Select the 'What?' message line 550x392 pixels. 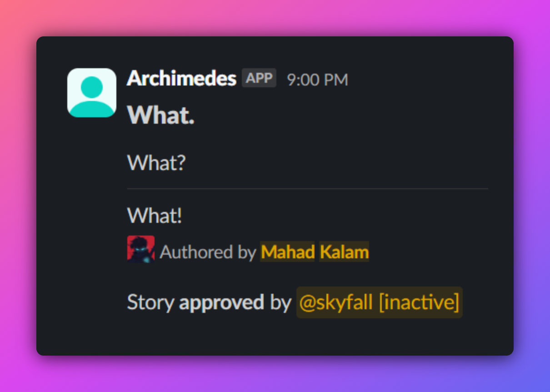pos(156,163)
